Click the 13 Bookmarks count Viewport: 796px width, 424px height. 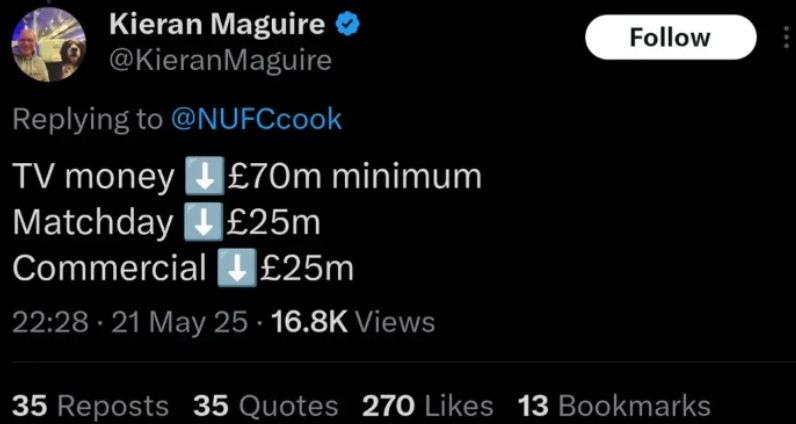(x=614, y=406)
